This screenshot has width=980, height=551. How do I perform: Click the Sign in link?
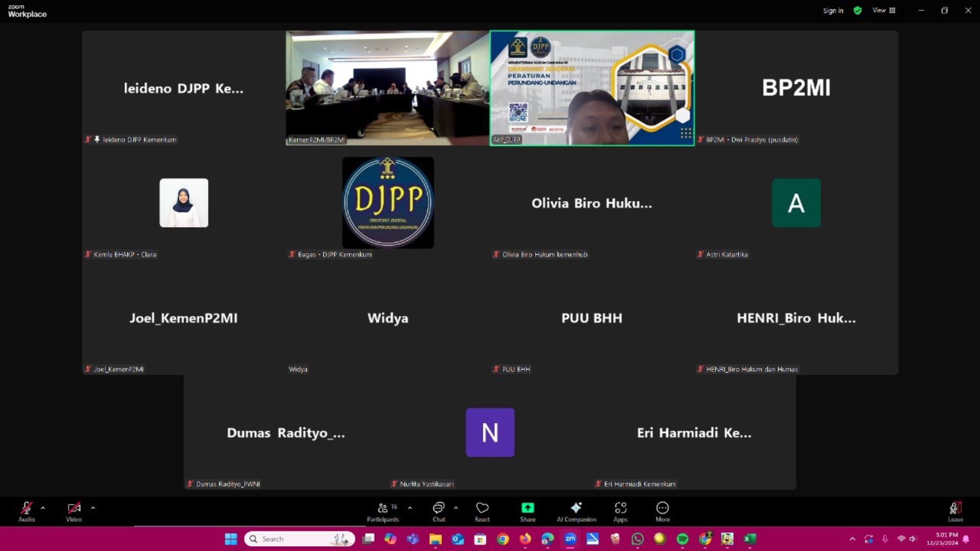pos(833,11)
